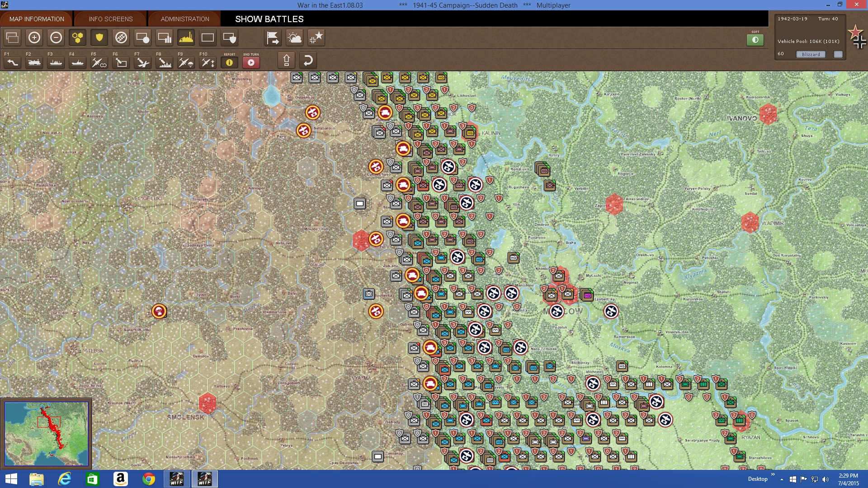Click the small blank box beside Blizzard
The height and width of the screenshot is (488, 868).
click(838, 54)
